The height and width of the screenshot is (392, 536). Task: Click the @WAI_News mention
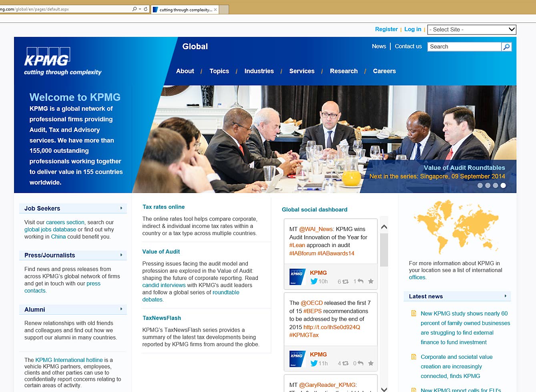click(316, 229)
